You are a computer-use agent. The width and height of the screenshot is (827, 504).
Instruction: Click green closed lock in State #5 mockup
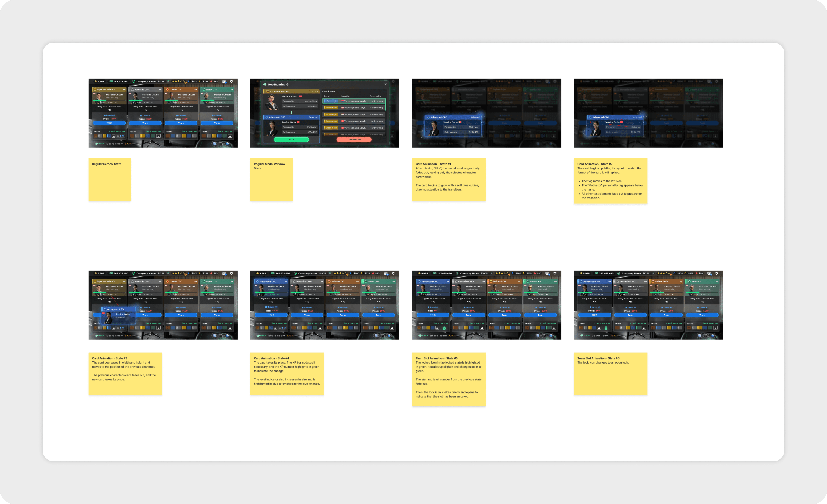coord(444,328)
